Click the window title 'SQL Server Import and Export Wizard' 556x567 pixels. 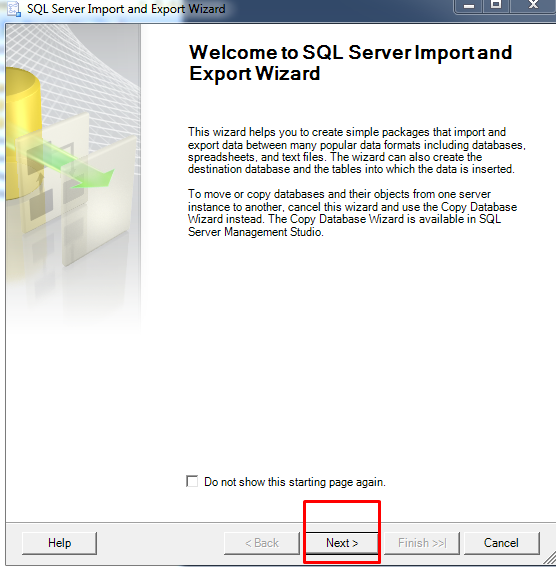click(126, 9)
